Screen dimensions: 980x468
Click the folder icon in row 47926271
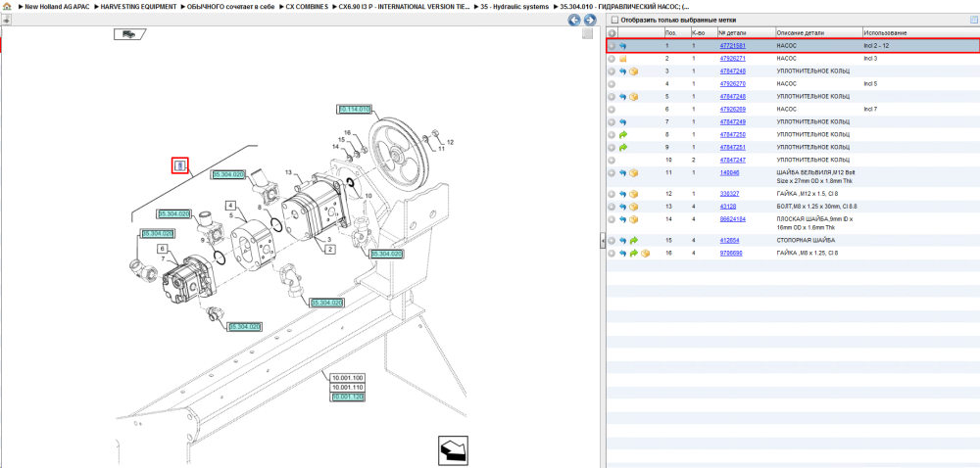click(623, 59)
